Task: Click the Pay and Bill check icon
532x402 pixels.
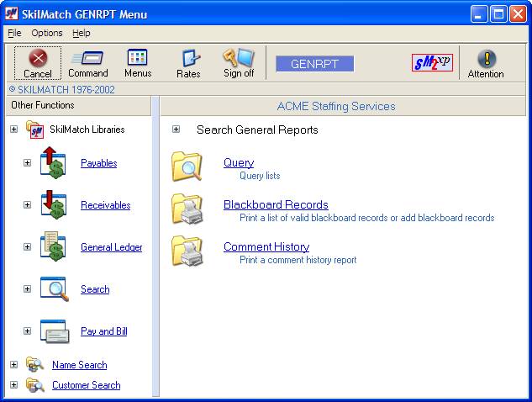Action: pyautogui.click(x=55, y=331)
